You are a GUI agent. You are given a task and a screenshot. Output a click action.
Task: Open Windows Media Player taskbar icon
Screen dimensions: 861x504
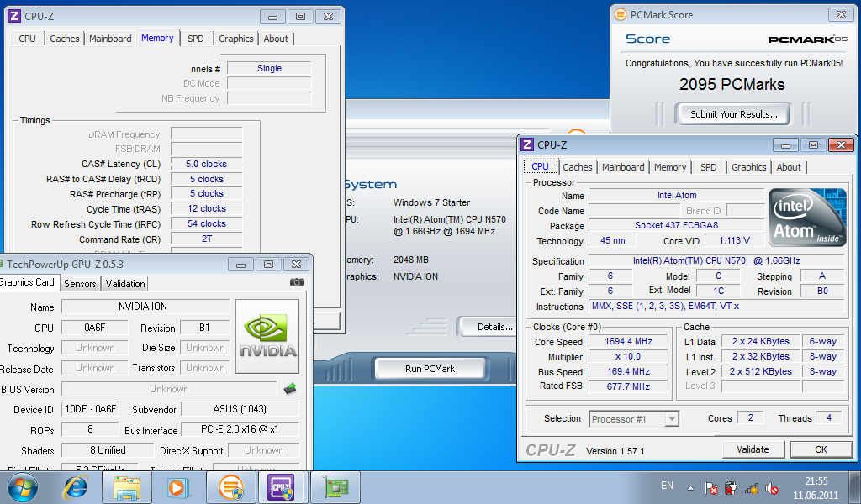pyautogui.click(x=178, y=487)
